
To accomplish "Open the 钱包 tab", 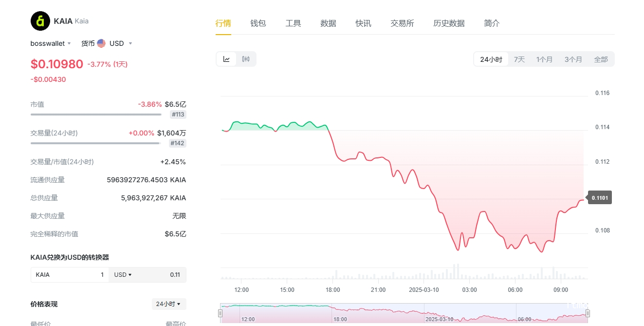I will [x=258, y=23].
